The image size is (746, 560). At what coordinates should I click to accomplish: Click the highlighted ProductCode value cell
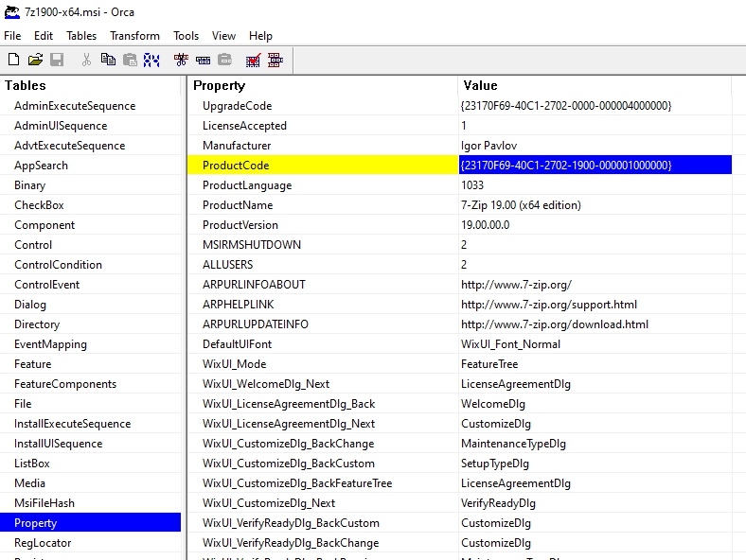pyautogui.click(x=566, y=166)
